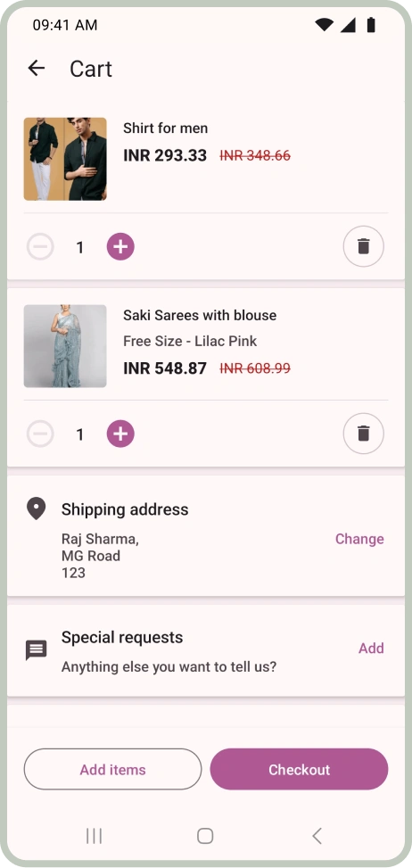Tap the special requests message icon

[x=37, y=650]
